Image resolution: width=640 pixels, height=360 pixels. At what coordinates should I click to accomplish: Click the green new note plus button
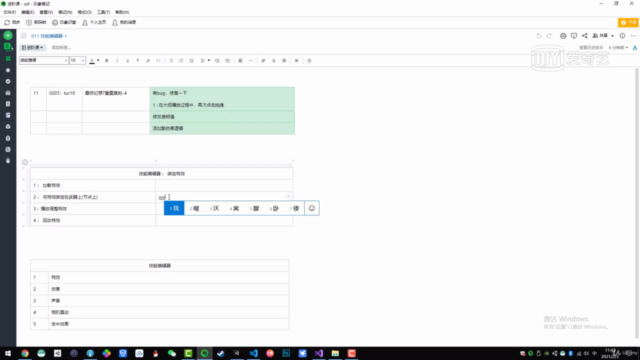pyautogui.click(x=8, y=36)
